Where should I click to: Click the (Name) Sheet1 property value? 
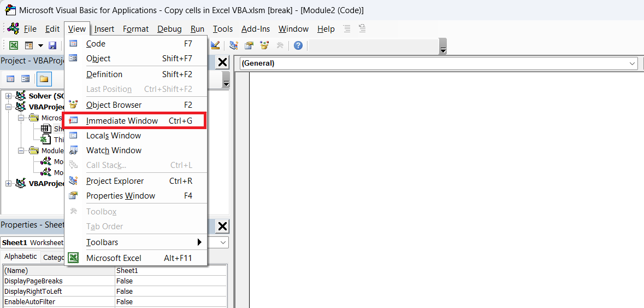point(171,271)
